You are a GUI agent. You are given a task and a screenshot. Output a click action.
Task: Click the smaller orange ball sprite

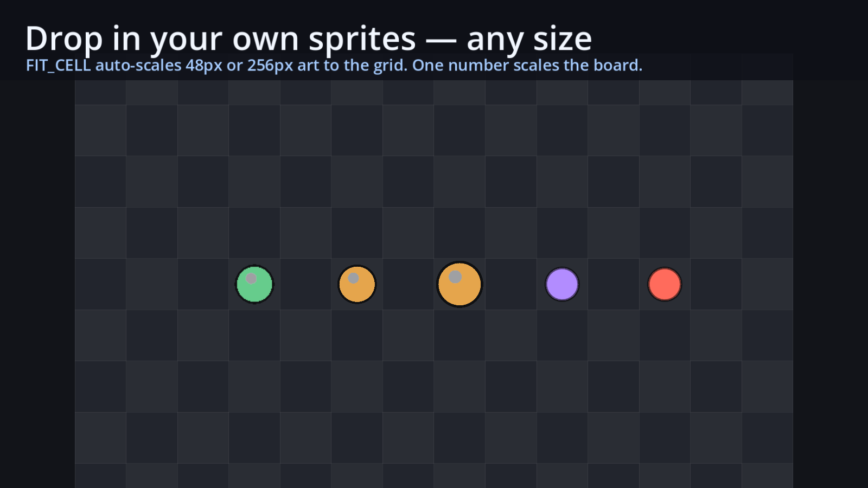point(357,284)
